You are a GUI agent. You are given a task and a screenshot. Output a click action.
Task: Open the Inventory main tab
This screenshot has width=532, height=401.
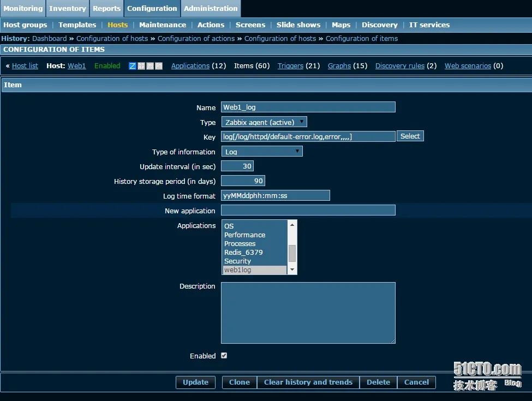coord(68,9)
